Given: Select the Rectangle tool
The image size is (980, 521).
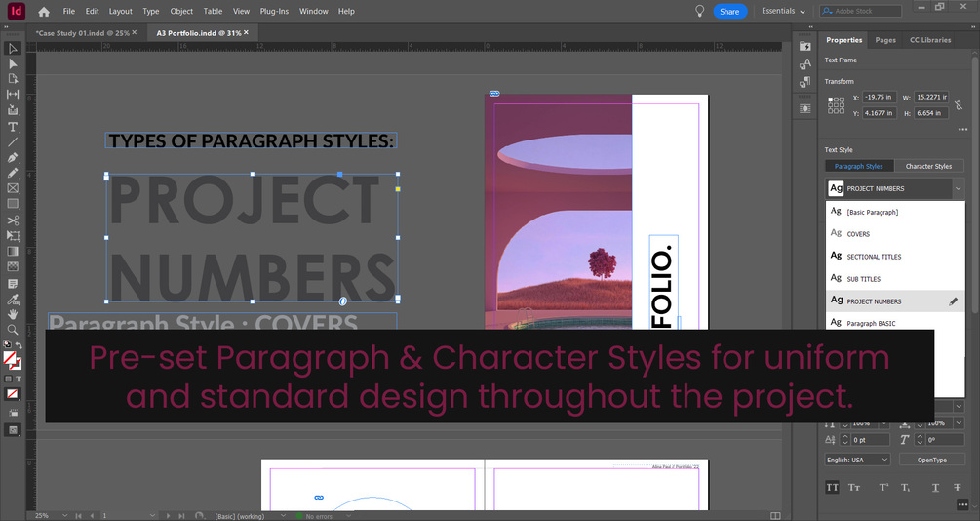Looking at the screenshot, I should coord(13,204).
